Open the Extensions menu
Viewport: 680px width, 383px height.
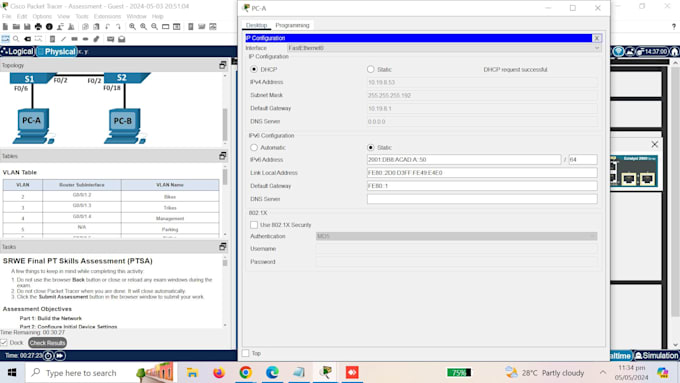[x=107, y=16]
